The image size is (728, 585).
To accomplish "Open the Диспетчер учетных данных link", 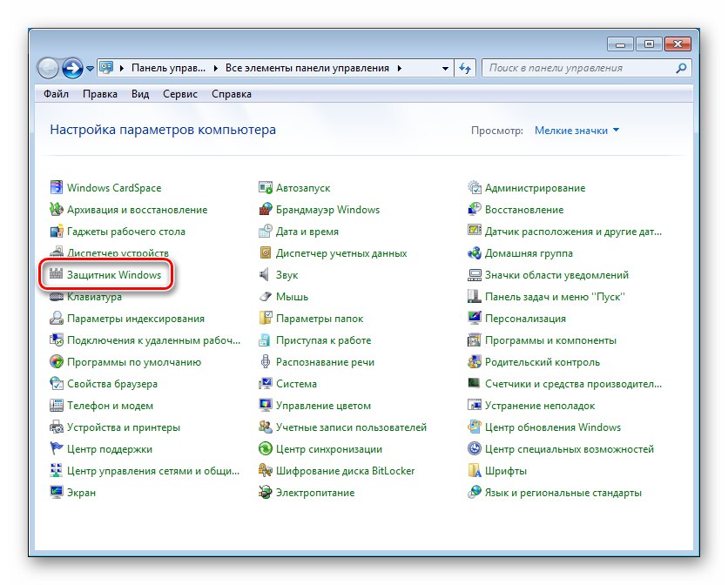I will click(x=341, y=253).
